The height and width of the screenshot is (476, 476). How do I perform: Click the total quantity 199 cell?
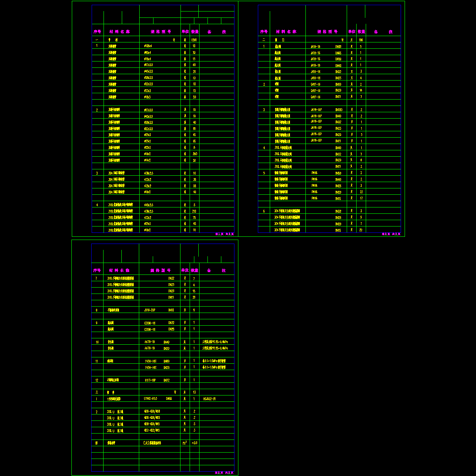361,40
